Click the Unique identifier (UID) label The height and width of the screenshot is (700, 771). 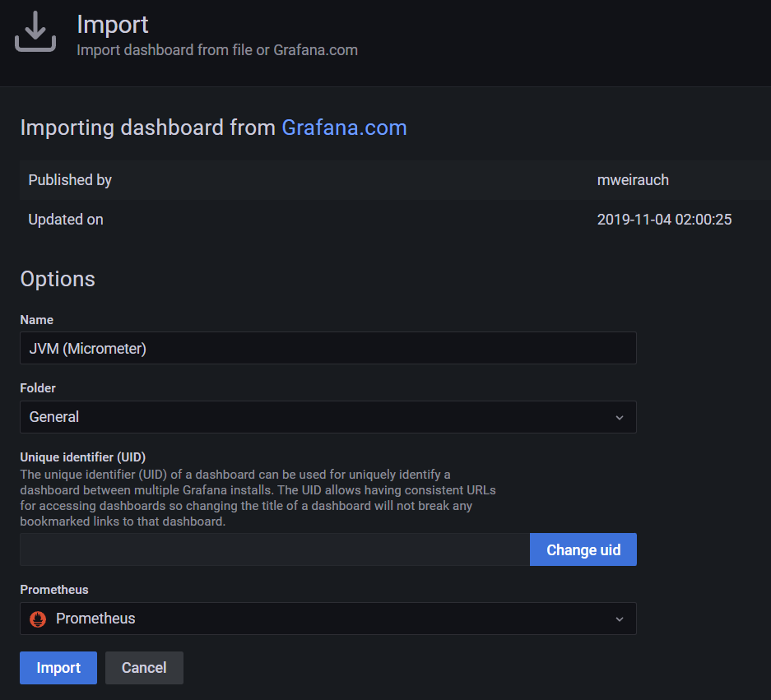pos(82,457)
